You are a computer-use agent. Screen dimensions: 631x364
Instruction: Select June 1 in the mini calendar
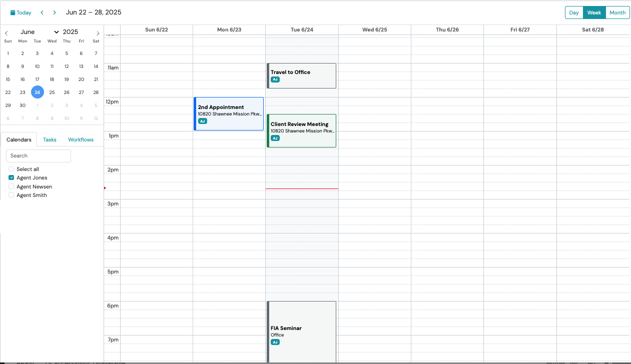(8, 53)
